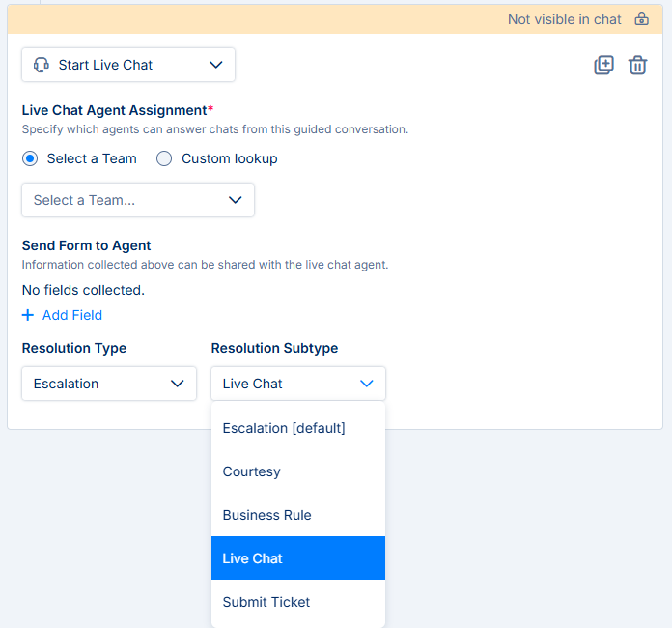Click the Not visible in chat label
Screen dimensions: 672x628
(565, 19)
